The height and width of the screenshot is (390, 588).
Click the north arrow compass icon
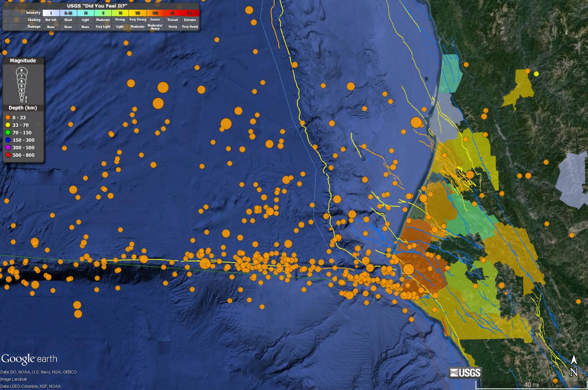[573, 366]
